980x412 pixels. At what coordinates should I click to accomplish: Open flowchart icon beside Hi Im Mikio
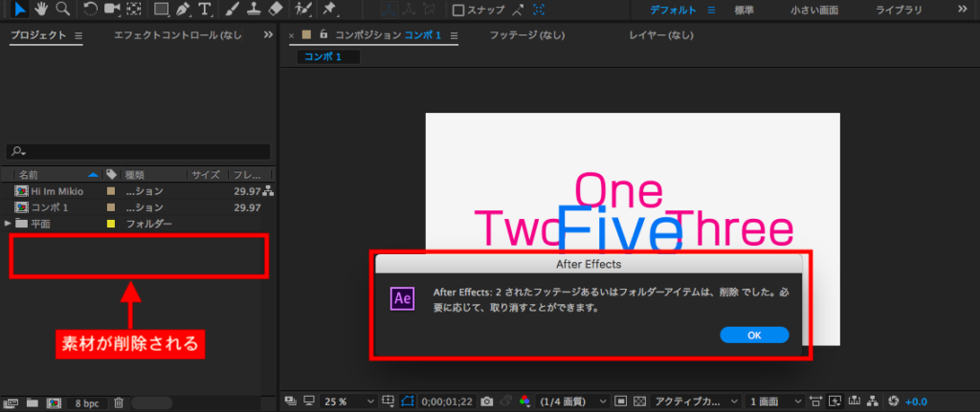269,191
